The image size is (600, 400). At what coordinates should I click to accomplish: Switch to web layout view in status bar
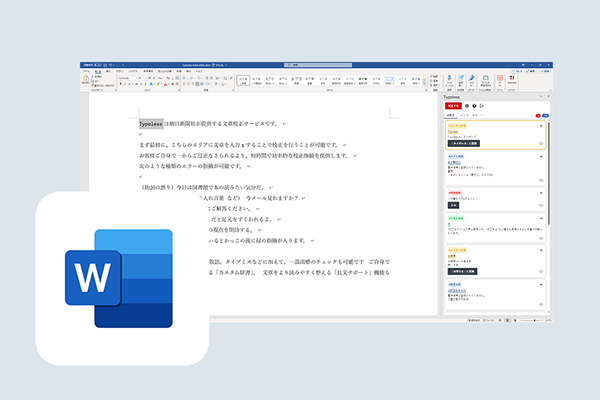(x=515, y=320)
